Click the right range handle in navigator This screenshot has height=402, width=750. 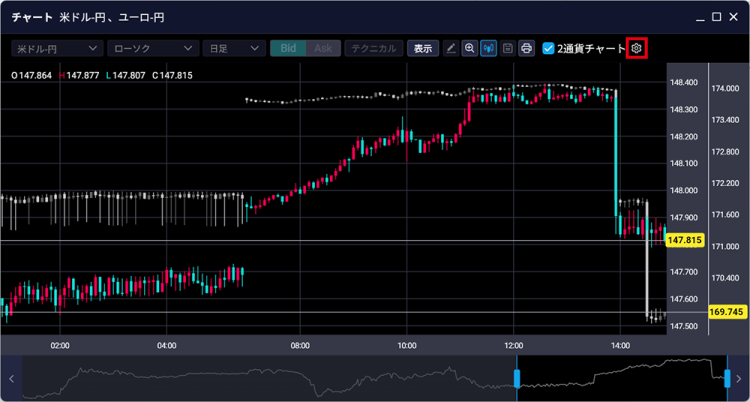(x=726, y=378)
